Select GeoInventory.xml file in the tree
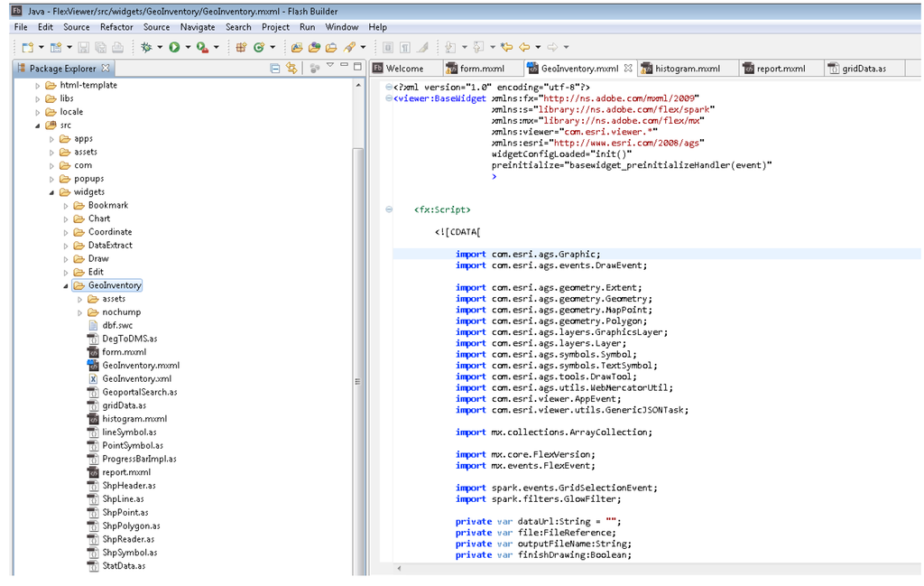The height and width of the screenshot is (586, 924). 136,379
